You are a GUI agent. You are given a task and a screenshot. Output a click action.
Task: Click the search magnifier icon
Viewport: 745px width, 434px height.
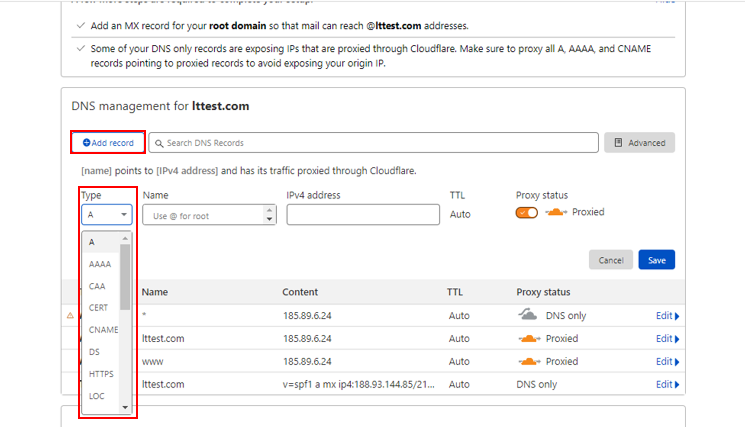pos(159,143)
